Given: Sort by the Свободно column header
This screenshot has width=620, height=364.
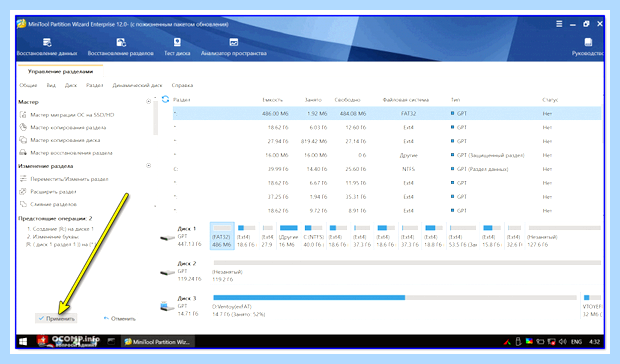Looking at the screenshot, I should pyautogui.click(x=347, y=100).
